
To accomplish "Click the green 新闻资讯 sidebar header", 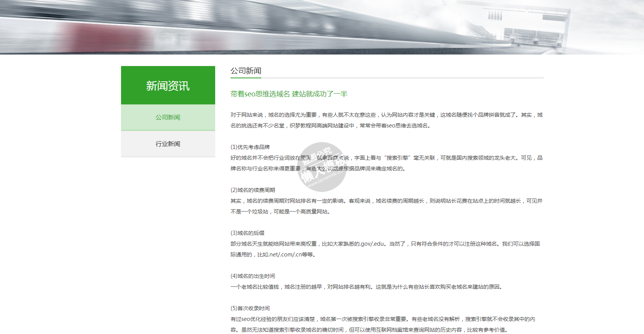I will pos(168,86).
